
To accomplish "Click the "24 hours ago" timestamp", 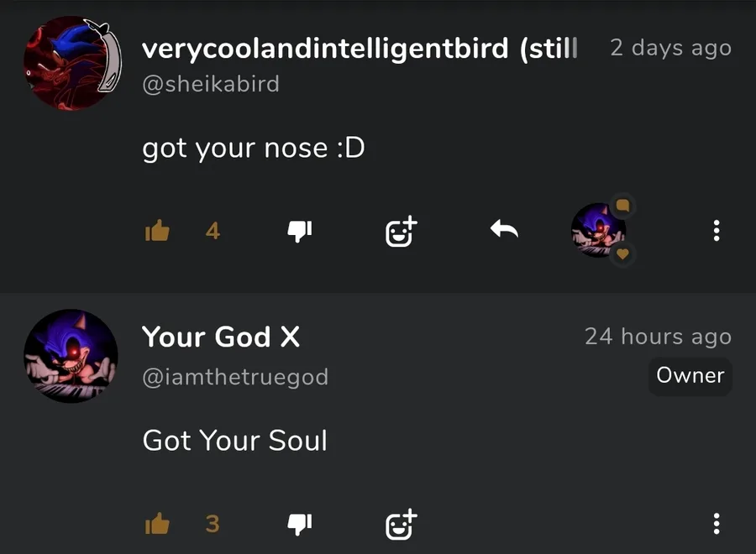I will [x=658, y=337].
